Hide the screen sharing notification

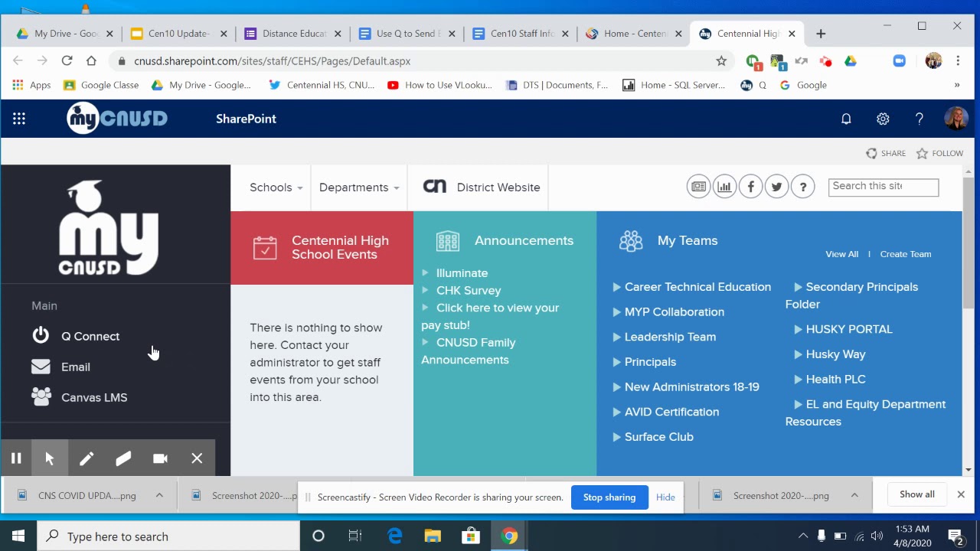tap(665, 497)
